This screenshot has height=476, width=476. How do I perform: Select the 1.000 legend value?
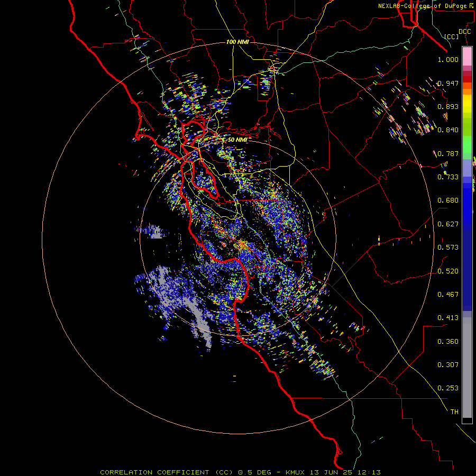(x=448, y=59)
